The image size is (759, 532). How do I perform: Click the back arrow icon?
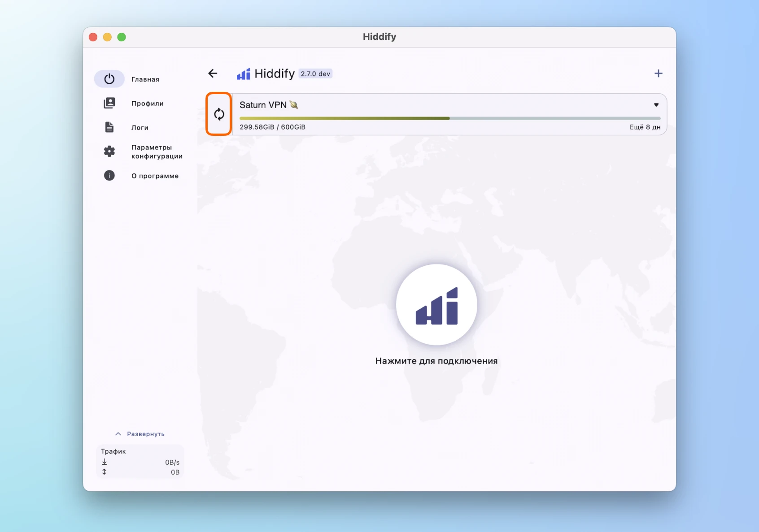coord(213,74)
